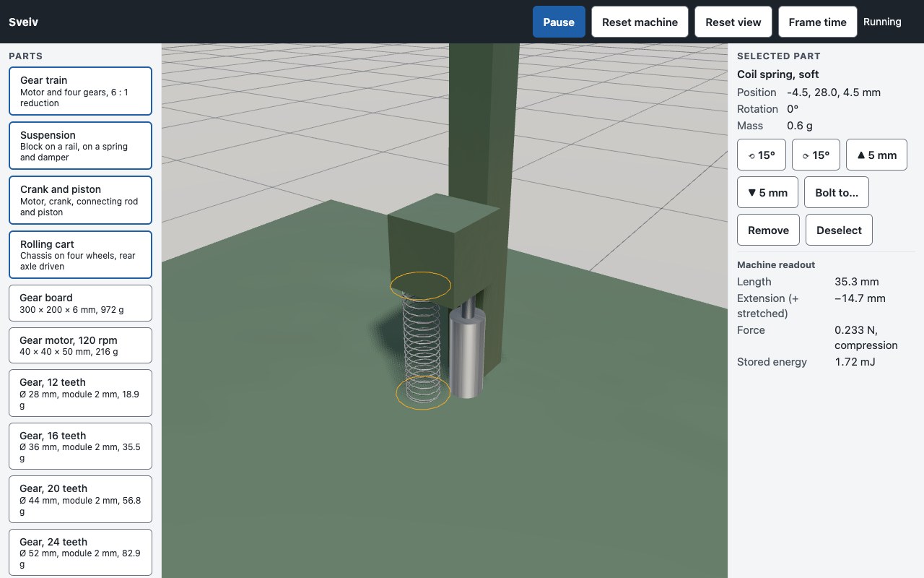
Task: Click the Svelv app title
Action: [x=23, y=22]
